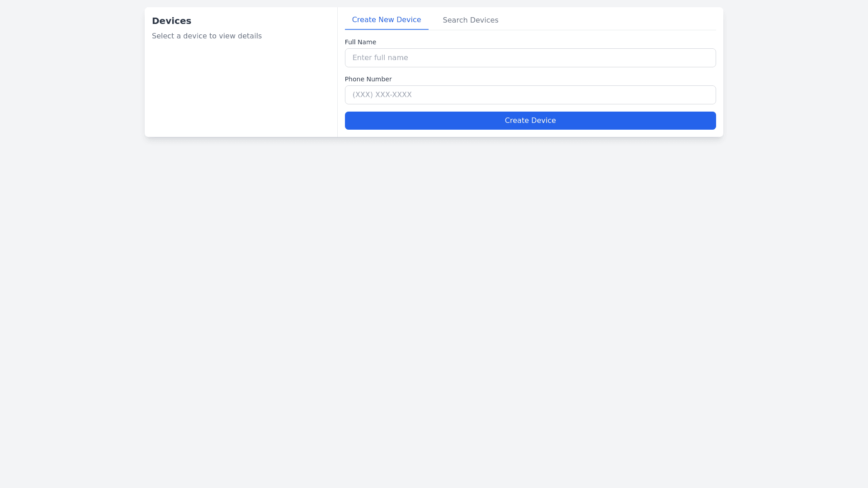Choose the gray Search Devices tab label
The height and width of the screenshot is (488, 868).
click(470, 20)
